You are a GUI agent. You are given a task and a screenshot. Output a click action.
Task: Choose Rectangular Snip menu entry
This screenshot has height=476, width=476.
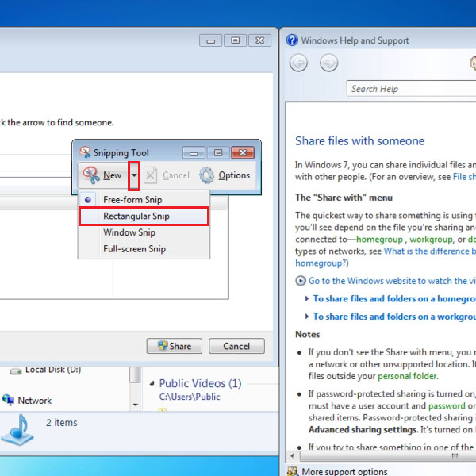(x=144, y=216)
